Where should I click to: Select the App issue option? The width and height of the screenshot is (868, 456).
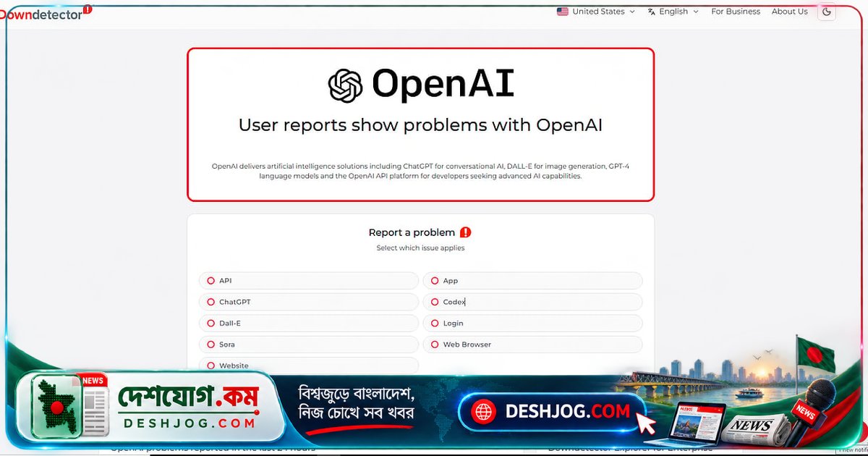pyautogui.click(x=532, y=281)
